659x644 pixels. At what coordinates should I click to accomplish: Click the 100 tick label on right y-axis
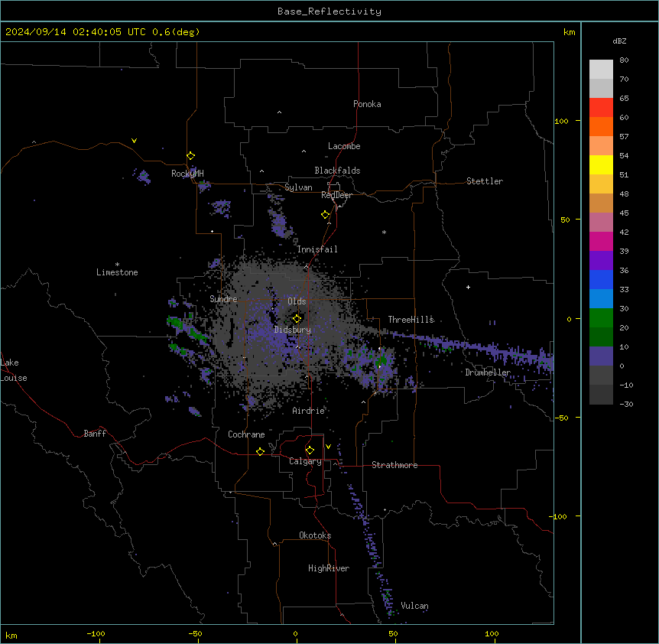(x=561, y=121)
